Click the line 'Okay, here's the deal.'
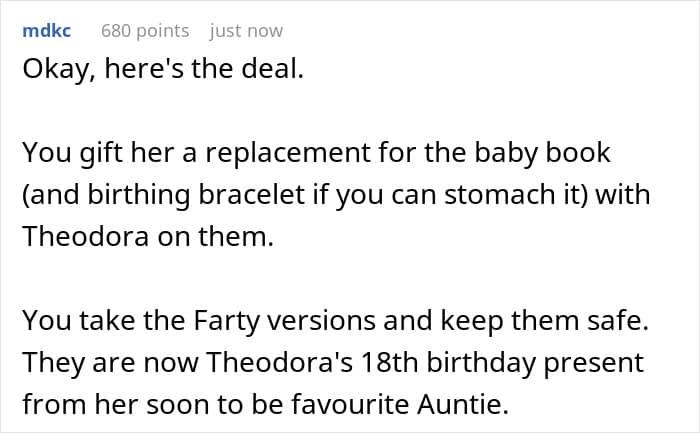This screenshot has height=433, width=700. [159, 75]
